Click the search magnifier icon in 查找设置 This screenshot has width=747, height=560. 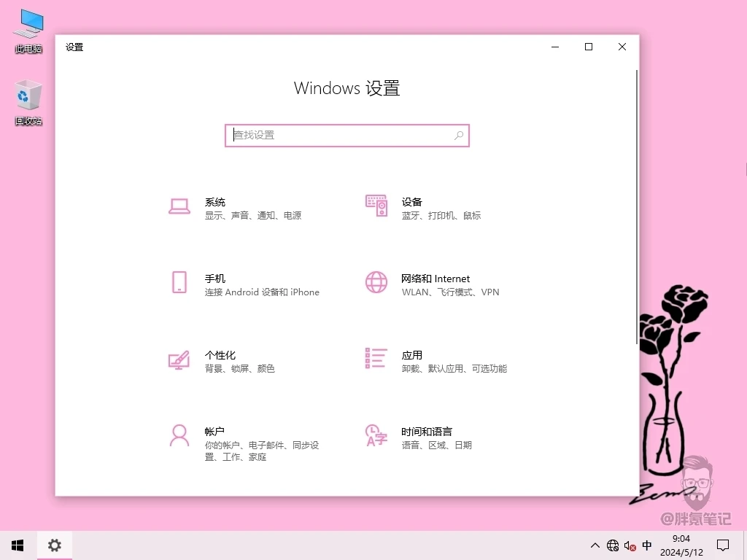pyautogui.click(x=458, y=135)
